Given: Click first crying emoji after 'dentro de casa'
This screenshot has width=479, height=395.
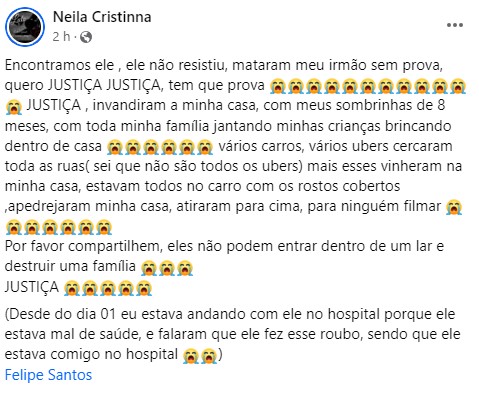Looking at the screenshot, I should (x=115, y=147).
